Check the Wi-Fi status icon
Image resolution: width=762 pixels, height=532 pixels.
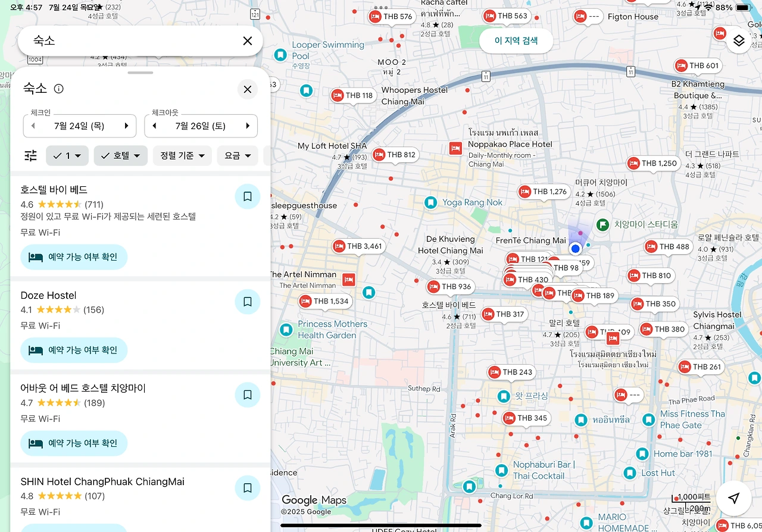[707, 8]
